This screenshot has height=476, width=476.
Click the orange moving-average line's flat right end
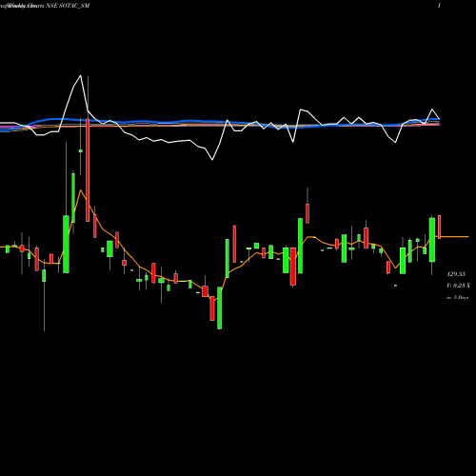pos(455,237)
